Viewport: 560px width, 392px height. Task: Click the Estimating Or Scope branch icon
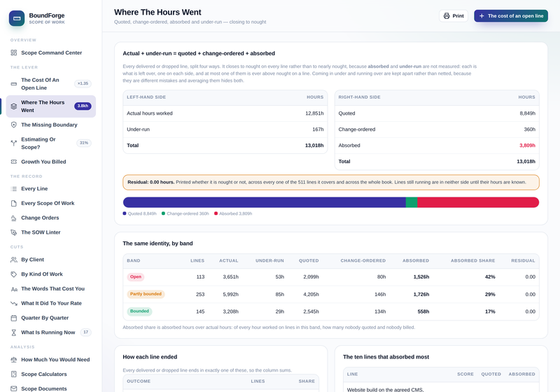pos(13,143)
